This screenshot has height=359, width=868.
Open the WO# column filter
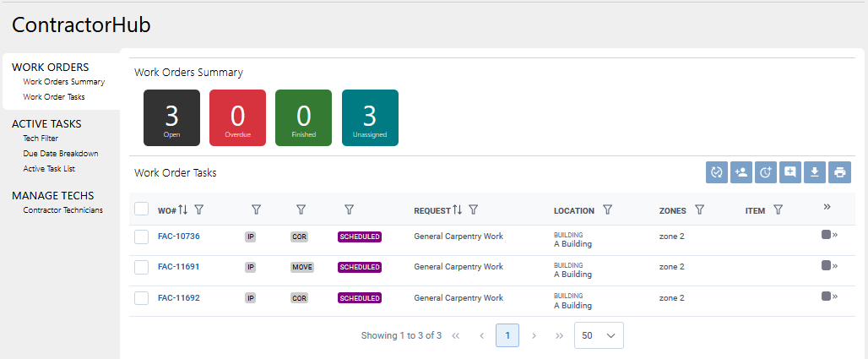[199, 210]
